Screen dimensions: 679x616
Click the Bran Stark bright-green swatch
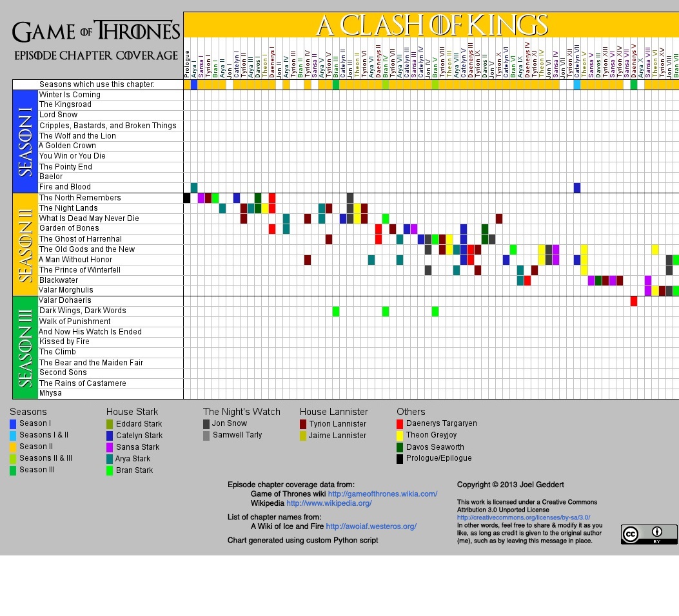pos(110,470)
